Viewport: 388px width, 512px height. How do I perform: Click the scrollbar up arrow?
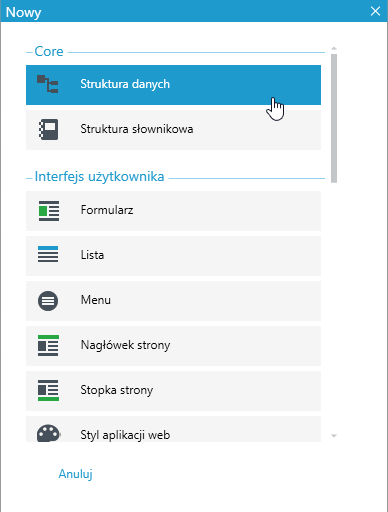[x=334, y=49]
